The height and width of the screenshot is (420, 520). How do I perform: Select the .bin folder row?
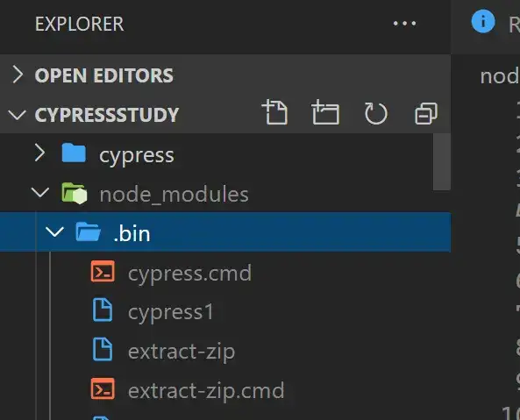pyautogui.click(x=225, y=232)
